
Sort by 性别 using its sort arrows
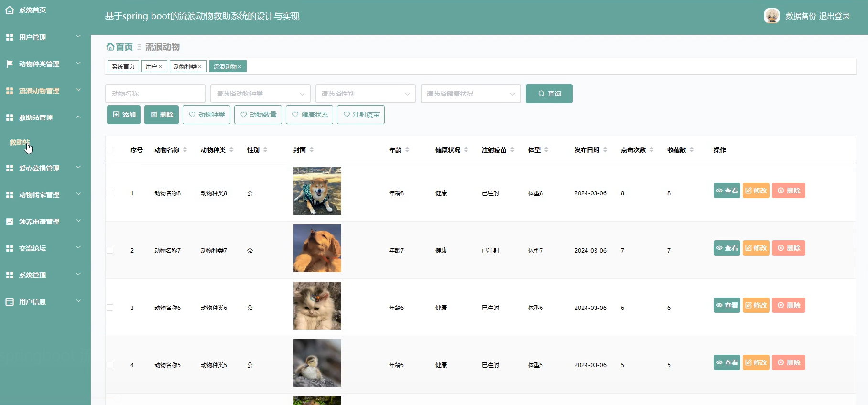point(265,149)
